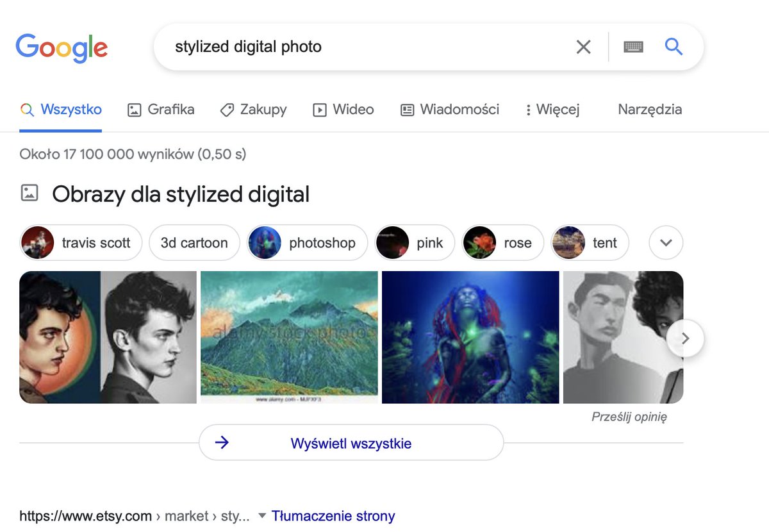The height and width of the screenshot is (532, 769).
Task: Enable the 3d cartoon filter chip
Action: 194,242
